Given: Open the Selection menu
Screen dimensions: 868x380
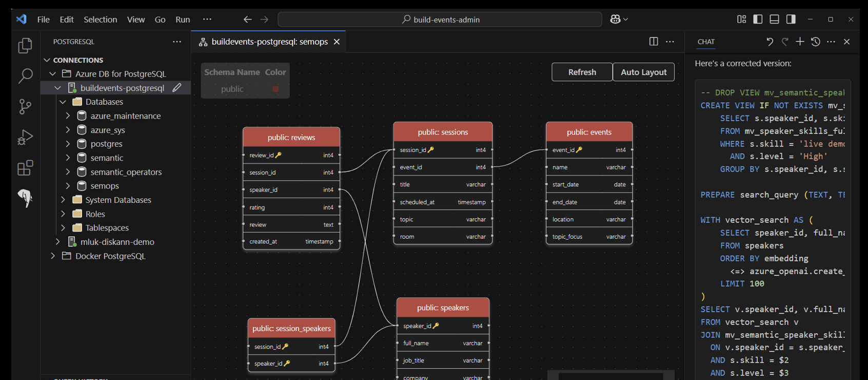Looking at the screenshot, I should click(101, 20).
